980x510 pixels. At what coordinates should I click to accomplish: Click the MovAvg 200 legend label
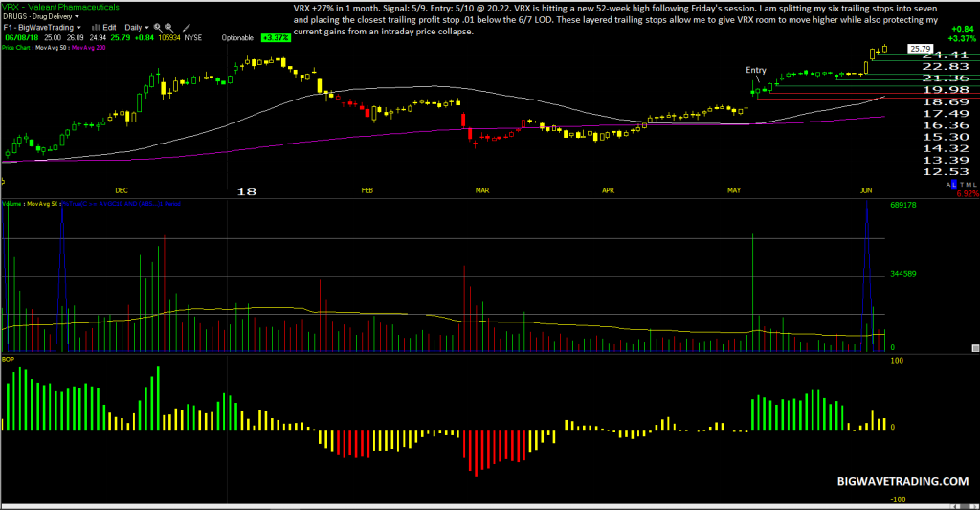pos(88,48)
